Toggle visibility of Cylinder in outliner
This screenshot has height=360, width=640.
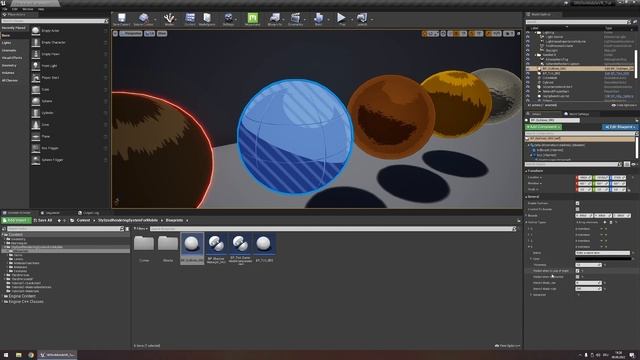528,82
